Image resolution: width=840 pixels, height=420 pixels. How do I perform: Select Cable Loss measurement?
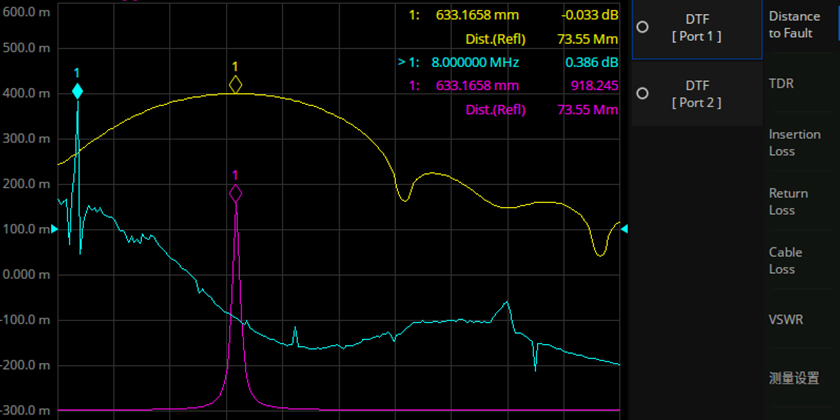point(785,261)
